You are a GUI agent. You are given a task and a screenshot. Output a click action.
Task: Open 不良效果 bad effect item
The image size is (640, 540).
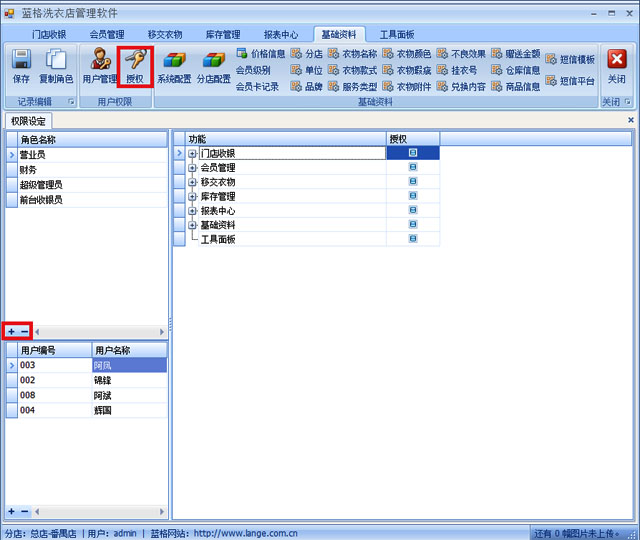coord(461,53)
